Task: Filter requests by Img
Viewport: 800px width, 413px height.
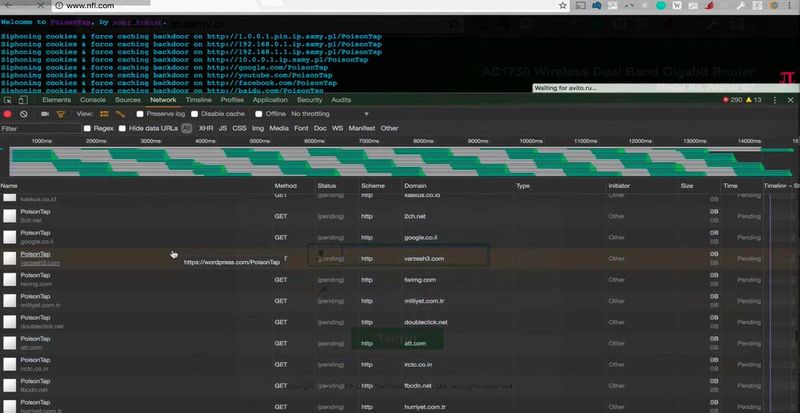Action: [258, 128]
